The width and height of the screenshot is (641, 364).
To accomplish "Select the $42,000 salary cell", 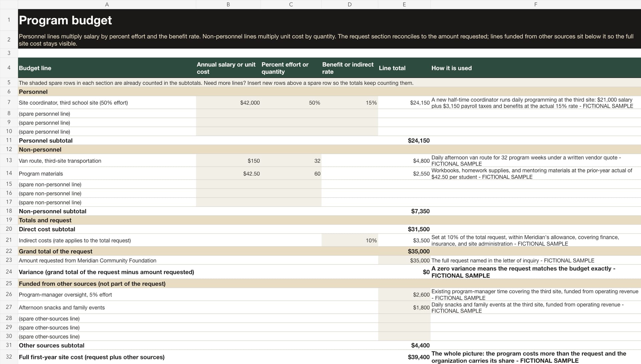I will pos(228,103).
